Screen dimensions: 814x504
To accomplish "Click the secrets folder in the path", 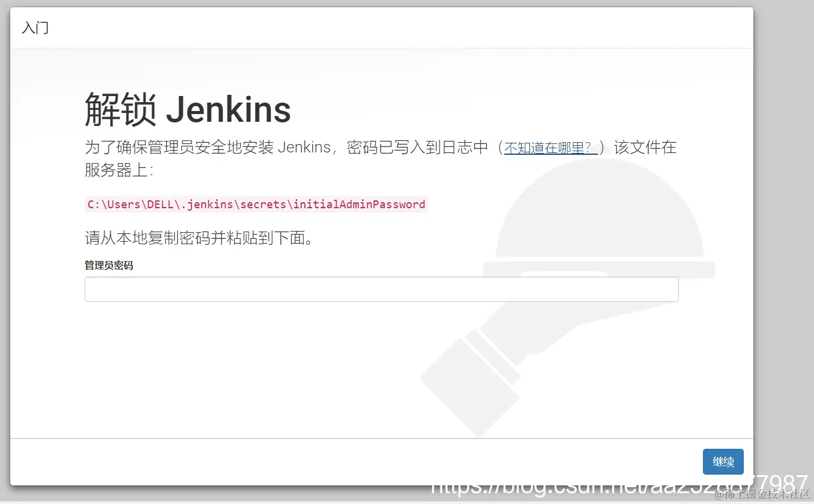I will tap(264, 205).
